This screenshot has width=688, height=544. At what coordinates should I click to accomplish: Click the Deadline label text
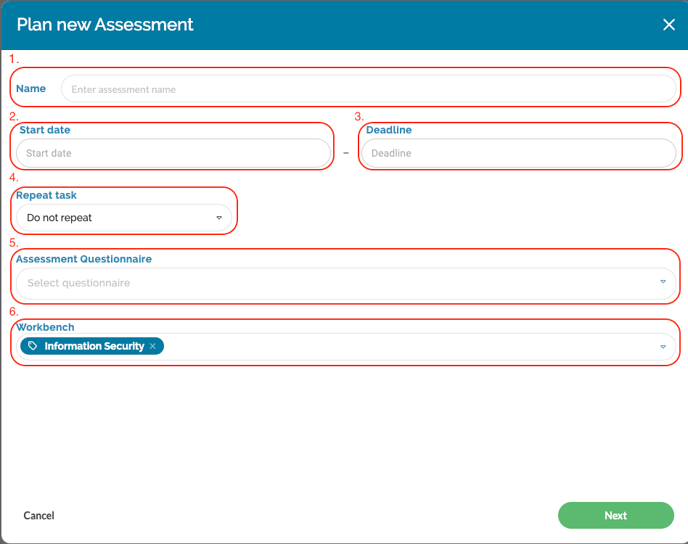click(388, 130)
